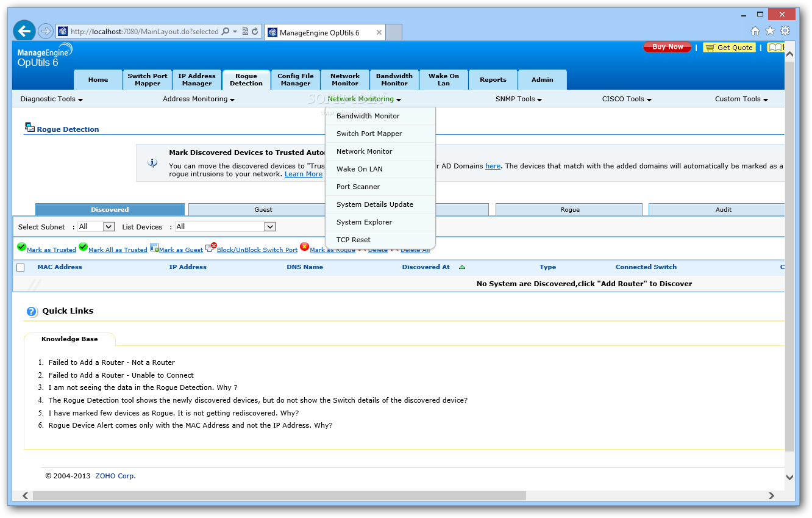Click the address bar search magnifier icon
Image resolution: width=812 pixels, height=518 pixels.
point(225,31)
